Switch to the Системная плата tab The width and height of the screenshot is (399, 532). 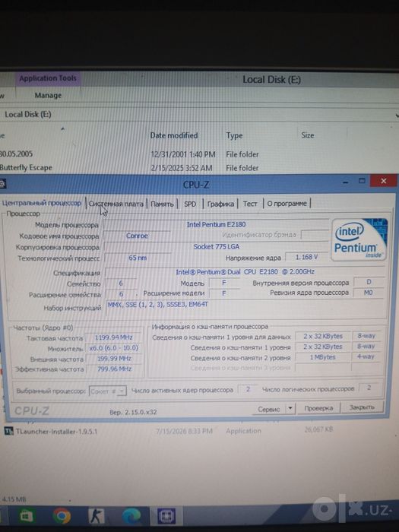[116, 204]
